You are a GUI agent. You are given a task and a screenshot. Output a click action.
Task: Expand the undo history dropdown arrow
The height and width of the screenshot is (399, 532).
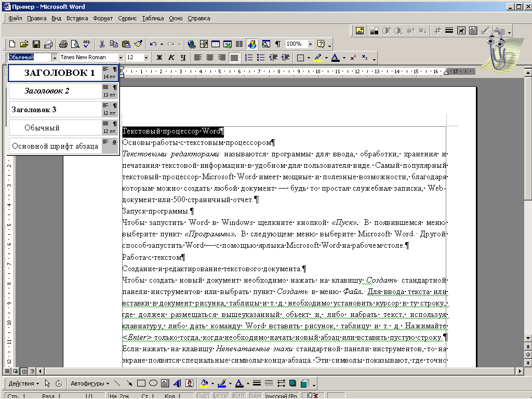click(x=162, y=44)
